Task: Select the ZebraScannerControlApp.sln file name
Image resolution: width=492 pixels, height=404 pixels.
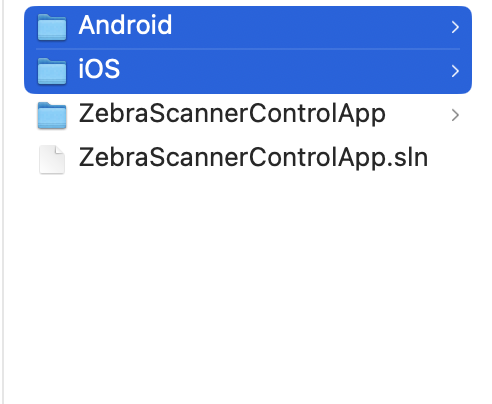Action: (253, 158)
